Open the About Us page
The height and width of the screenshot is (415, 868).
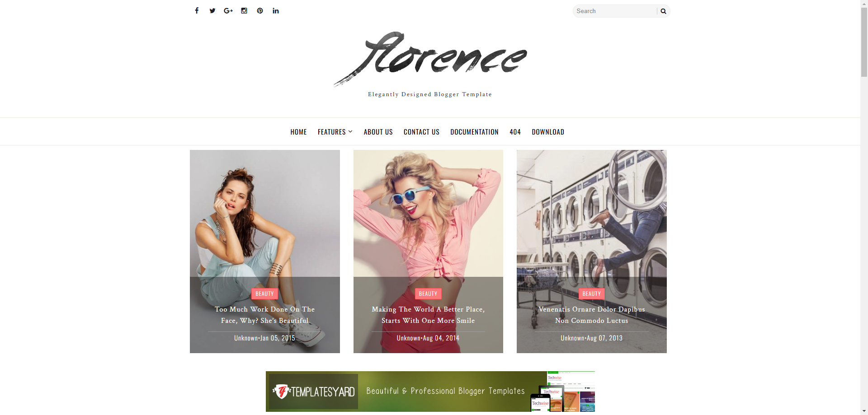click(x=378, y=132)
